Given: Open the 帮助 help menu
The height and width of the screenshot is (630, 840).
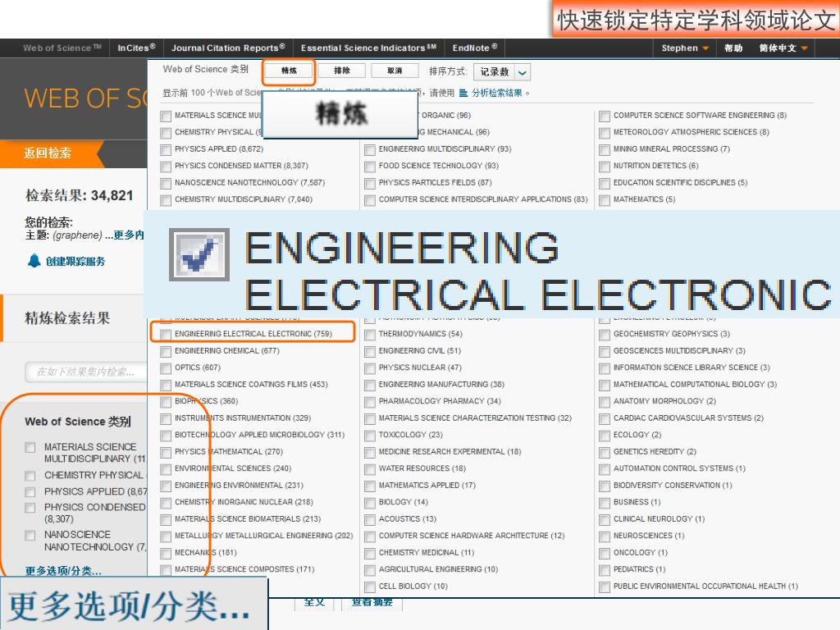Looking at the screenshot, I should click(x=733, y=48).
